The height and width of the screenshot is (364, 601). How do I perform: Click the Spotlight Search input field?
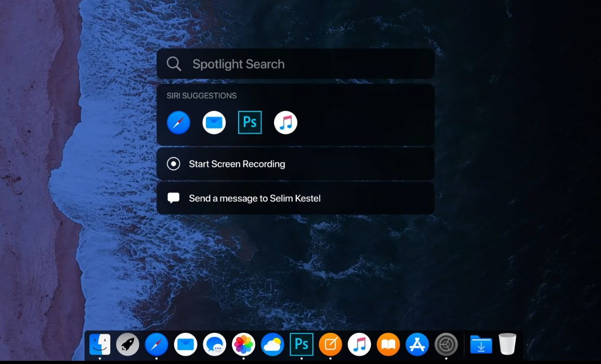point(295,63)
